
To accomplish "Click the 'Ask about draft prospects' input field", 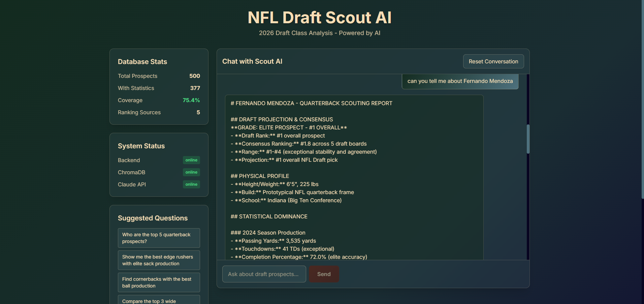I will (264, 274).
